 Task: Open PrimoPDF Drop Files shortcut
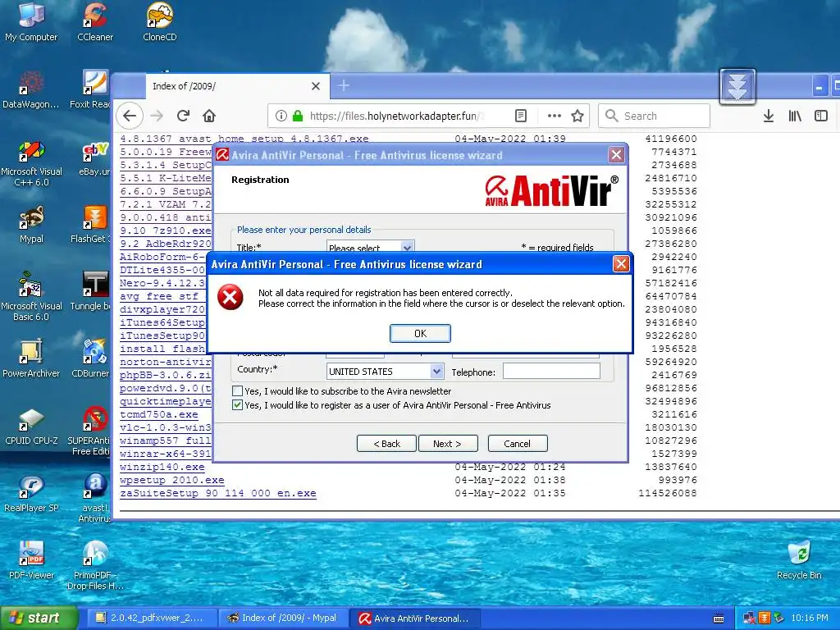(x=95, y=564)
